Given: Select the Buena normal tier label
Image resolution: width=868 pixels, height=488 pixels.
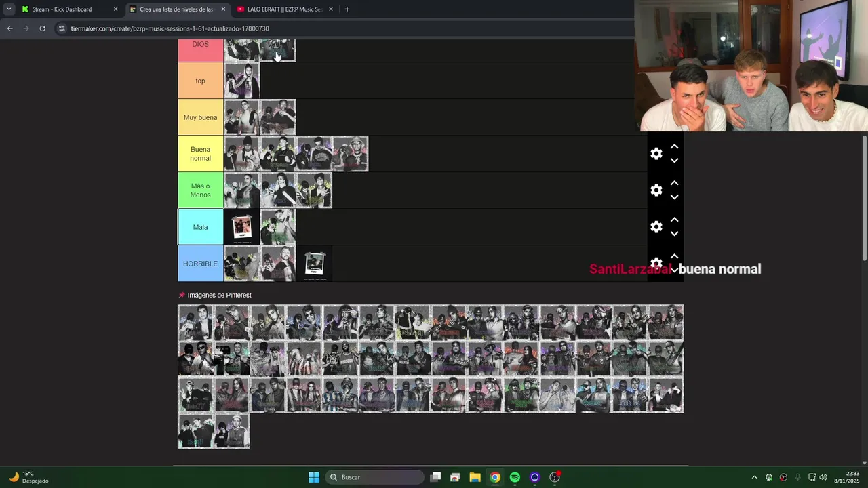Looking at the screenshot, I should click(201, 154).
